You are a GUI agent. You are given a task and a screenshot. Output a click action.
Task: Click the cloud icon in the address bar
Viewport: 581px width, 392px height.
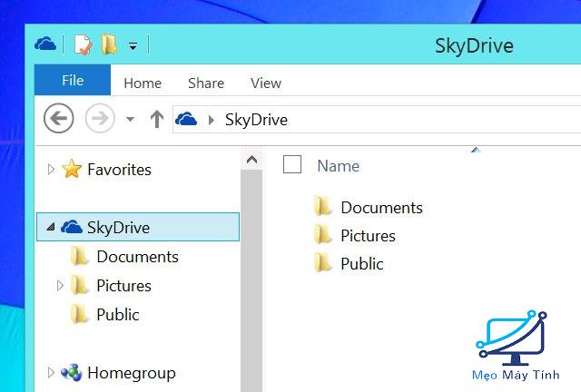pos(186,119)
